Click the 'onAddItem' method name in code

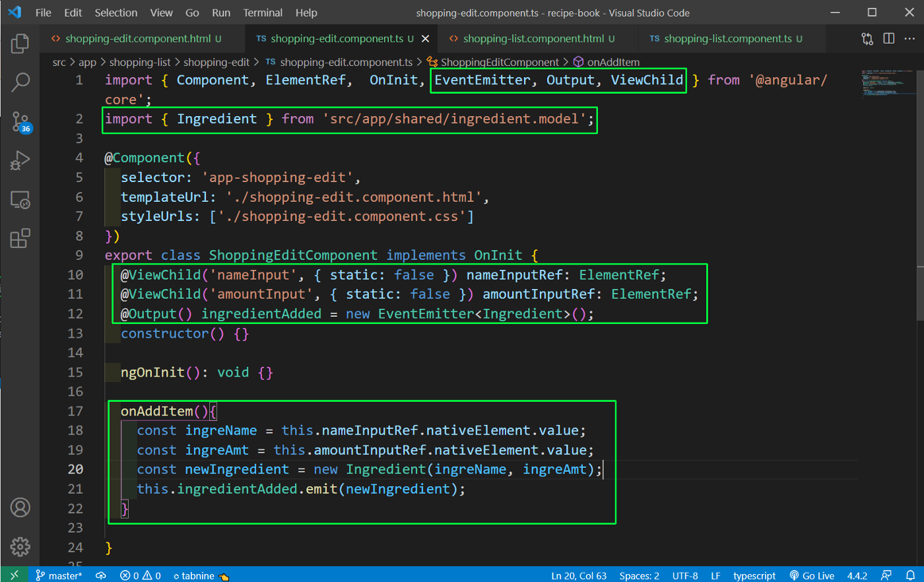click(156, 411)
